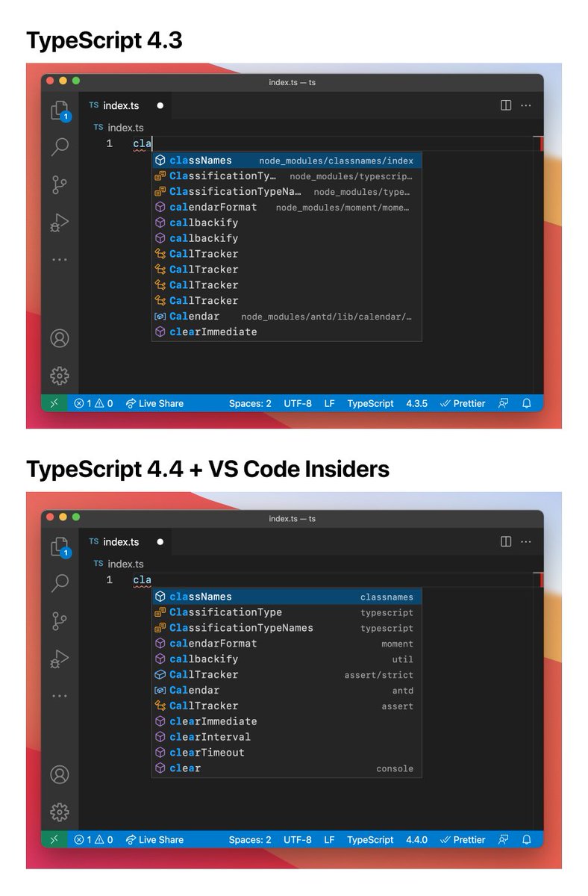Show additional activity bar views in 4.4 window

click(x=60, y=696)
